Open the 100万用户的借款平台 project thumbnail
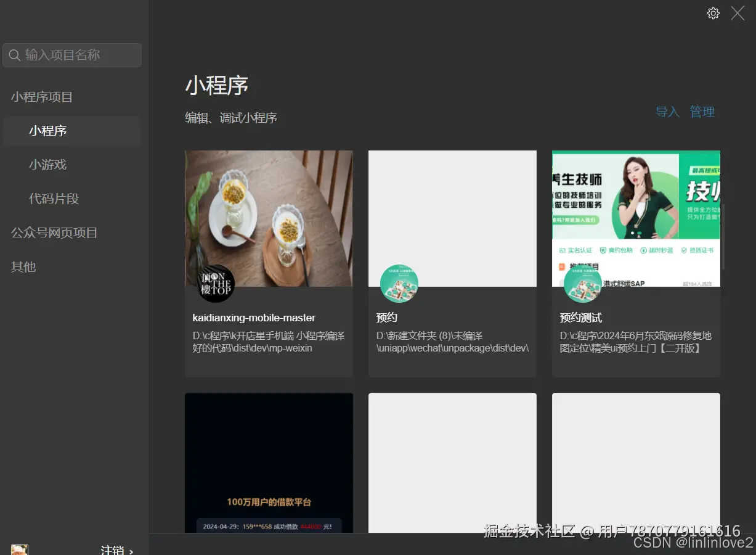The height and width of the screenshot is (555, 756). [x=269, y=463]
